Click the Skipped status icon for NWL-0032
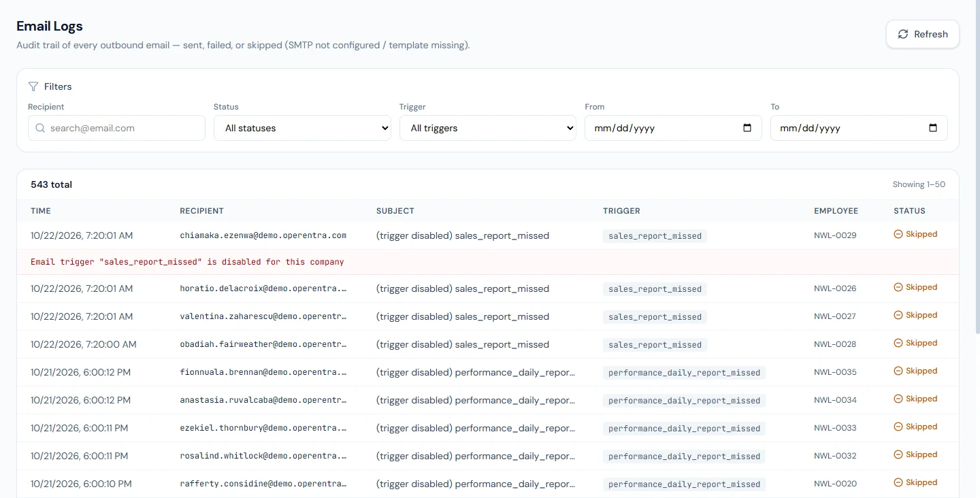This screenshot has height=498, width=980. pyautogui.click(x=898, y=454)
